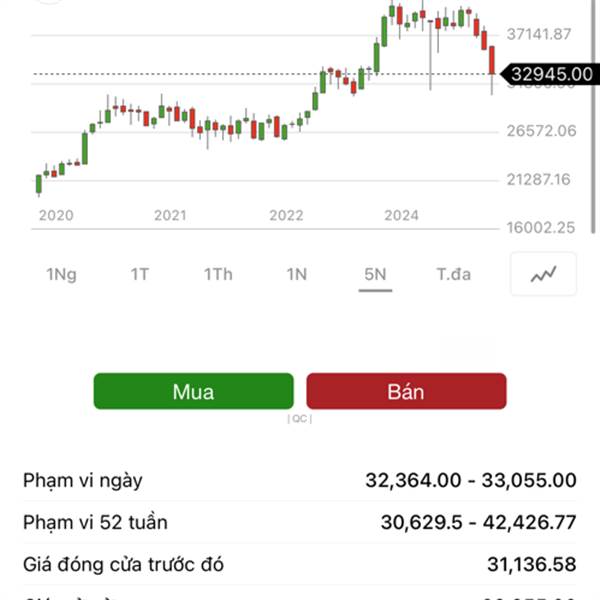Tap the red Bán button
600x600 pixels.
coord(406,391)
